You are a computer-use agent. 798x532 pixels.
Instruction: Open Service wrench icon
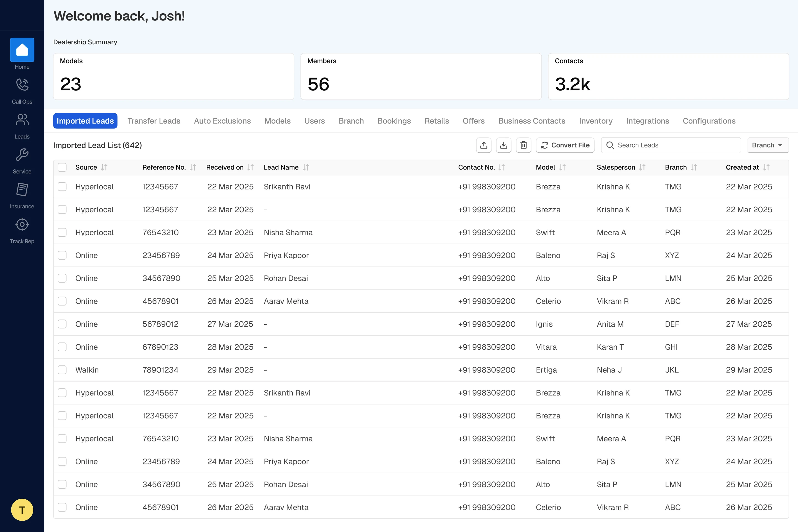coord(22,154)
